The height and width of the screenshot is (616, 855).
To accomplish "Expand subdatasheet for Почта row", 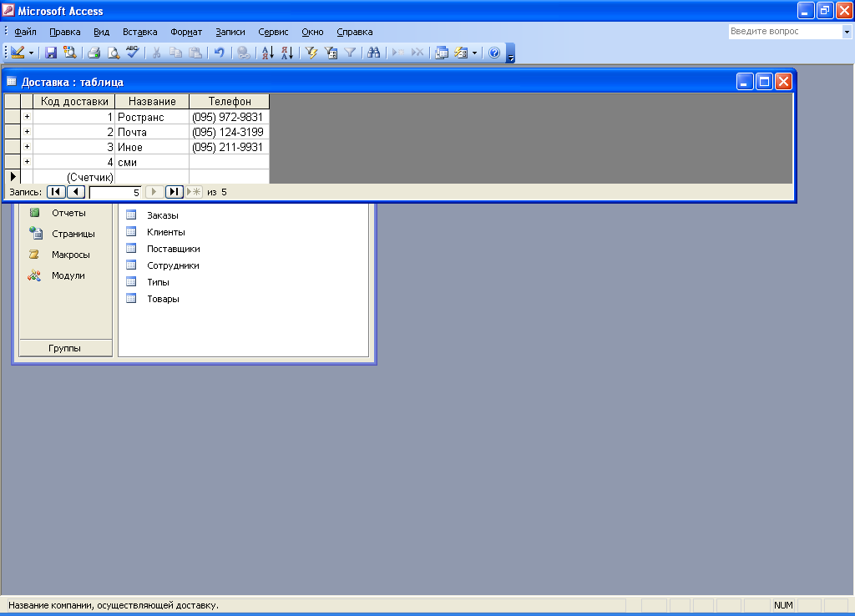I will 27,131.
